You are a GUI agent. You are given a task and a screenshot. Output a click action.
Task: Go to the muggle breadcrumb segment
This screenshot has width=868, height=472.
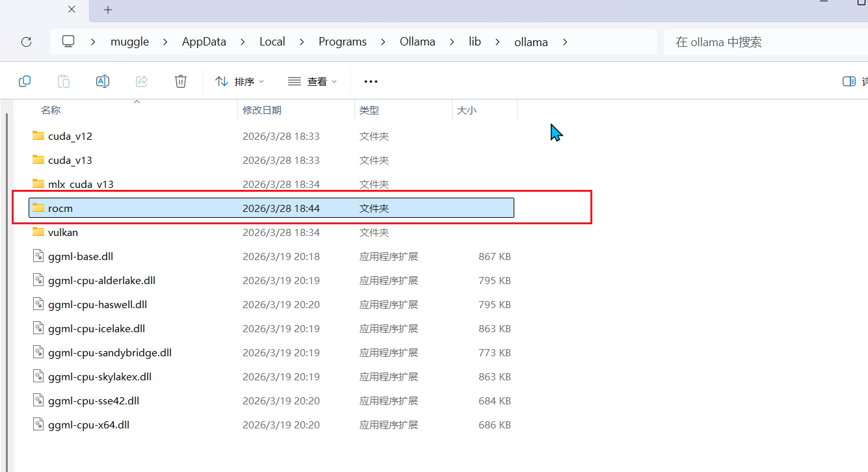pyautogui.click(x=129, y=42)
